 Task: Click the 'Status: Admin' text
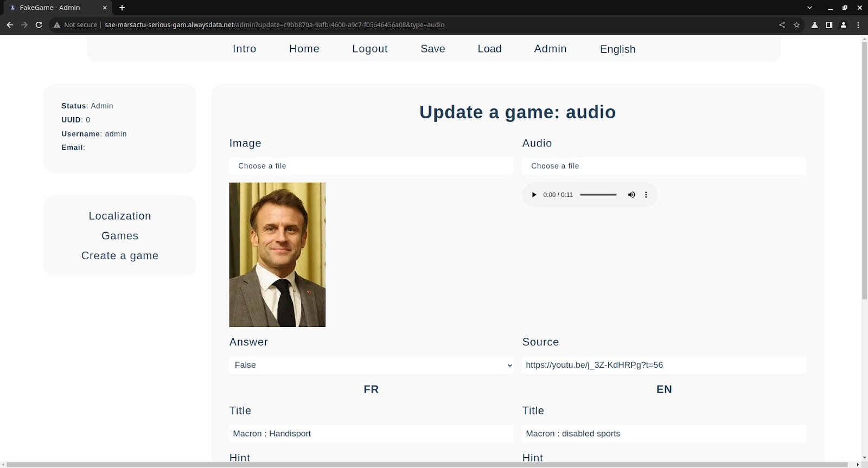click(x=87, y=106)
